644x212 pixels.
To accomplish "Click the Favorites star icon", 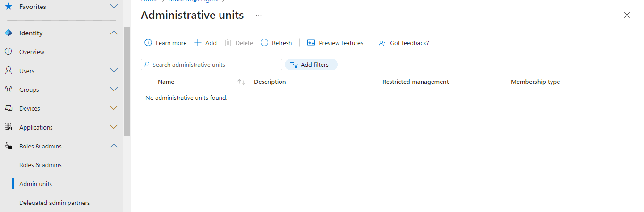I will [8, 7].
